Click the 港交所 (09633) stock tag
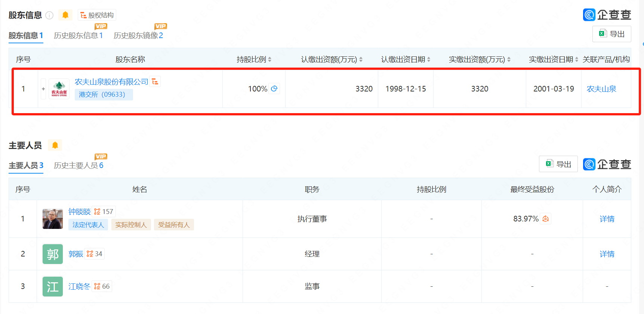The height and width of the screenshot is (314, 644). pos(104,94)
